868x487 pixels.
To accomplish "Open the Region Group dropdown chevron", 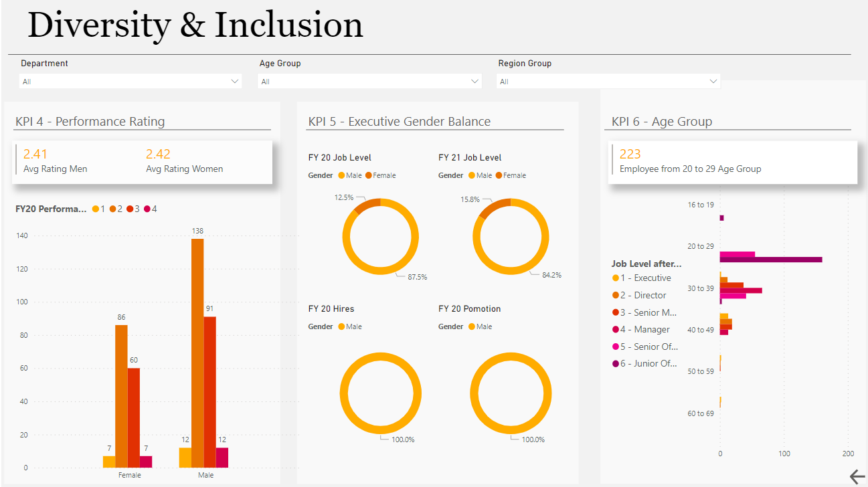I will point(713,82).
